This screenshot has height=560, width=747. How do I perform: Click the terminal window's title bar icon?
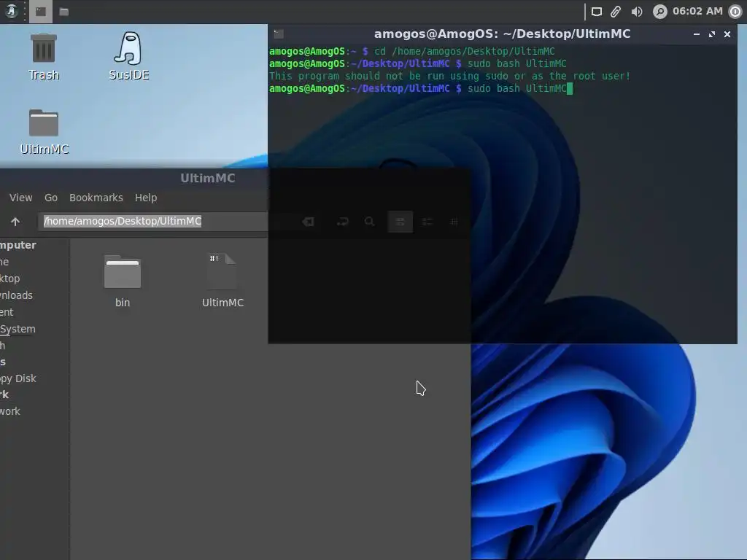tap(279, 34)
